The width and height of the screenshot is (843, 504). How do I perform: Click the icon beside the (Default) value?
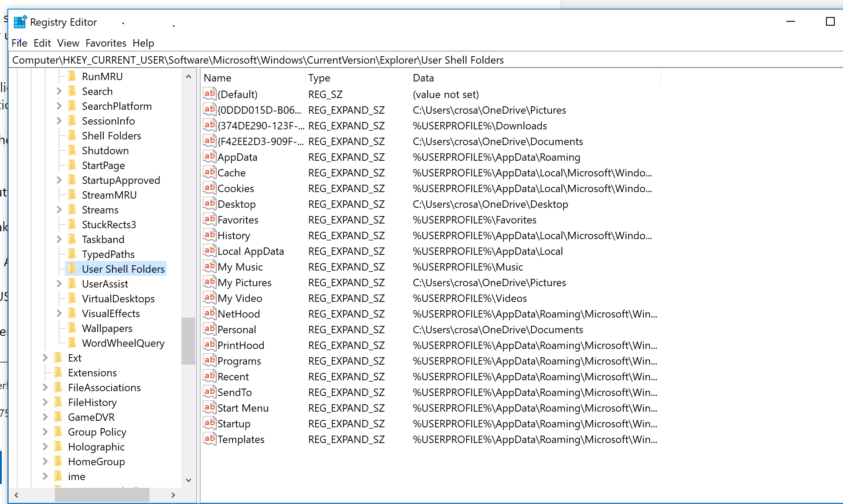click(x=210, y=94)
